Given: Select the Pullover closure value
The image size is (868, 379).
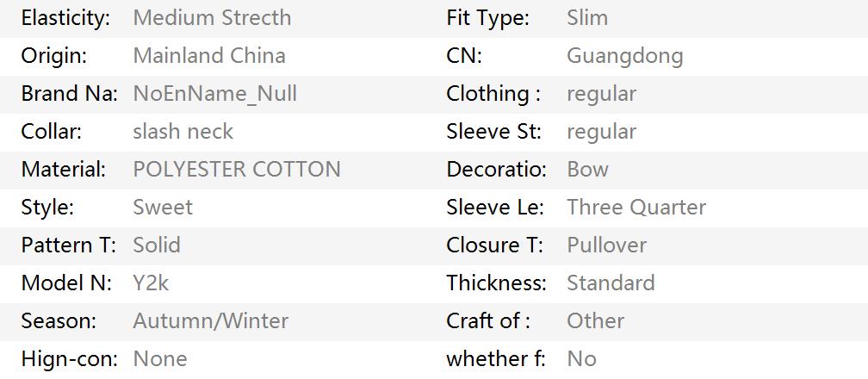Looking at the screenshot, I should click(607, 245).
